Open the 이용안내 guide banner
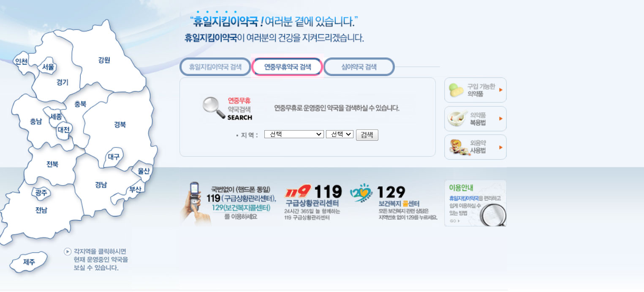 (x=475, y=203)
